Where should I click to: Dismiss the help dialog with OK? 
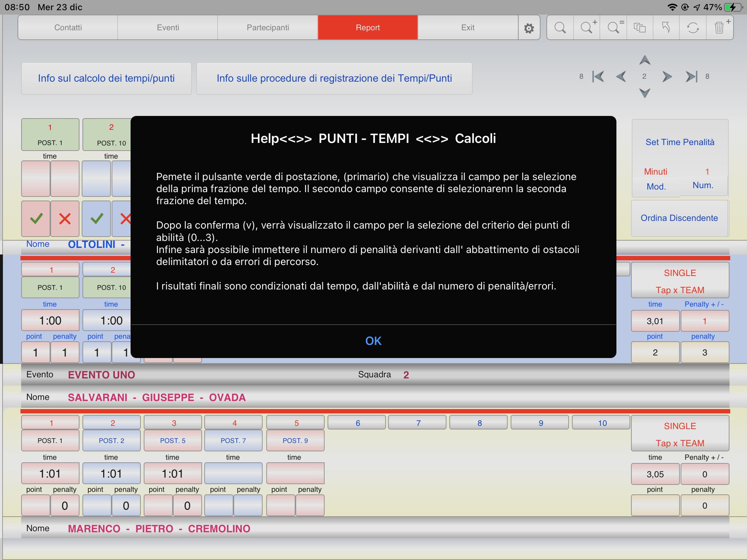coord(373,341)
